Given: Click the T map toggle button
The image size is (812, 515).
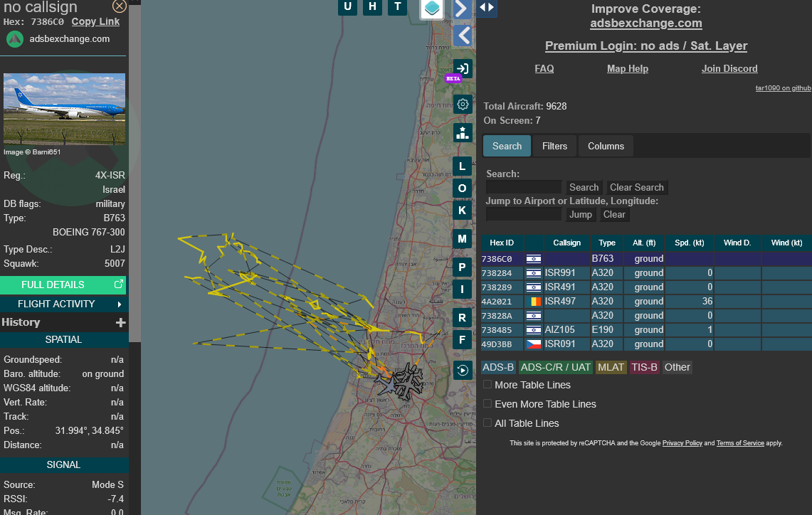Looking at the screenshot, I should point(397,6).
